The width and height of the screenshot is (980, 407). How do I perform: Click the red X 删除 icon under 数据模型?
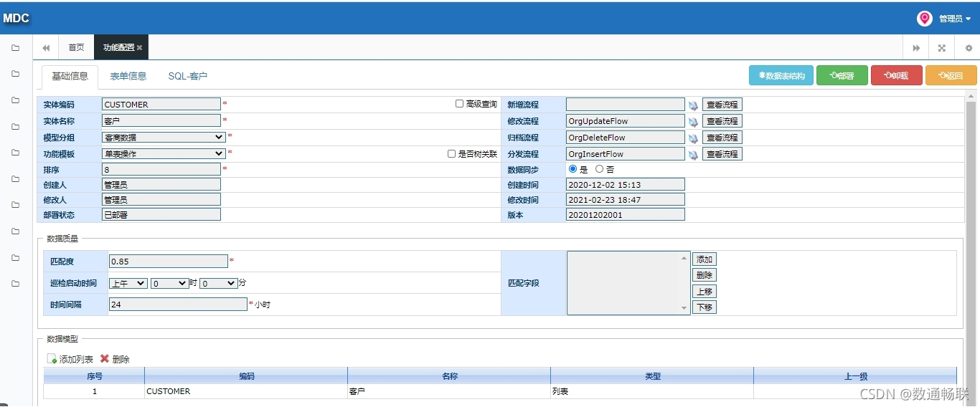point(105,359)
